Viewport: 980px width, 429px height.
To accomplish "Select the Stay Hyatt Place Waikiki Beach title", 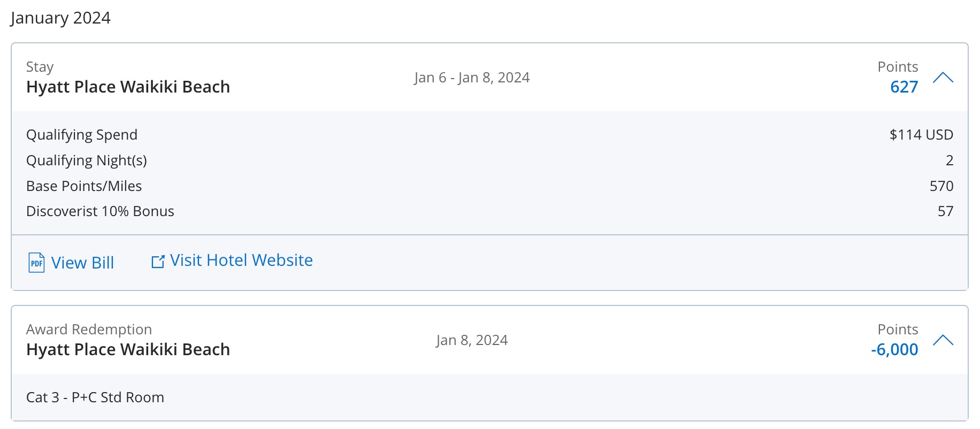I will (x=128, y=87).
